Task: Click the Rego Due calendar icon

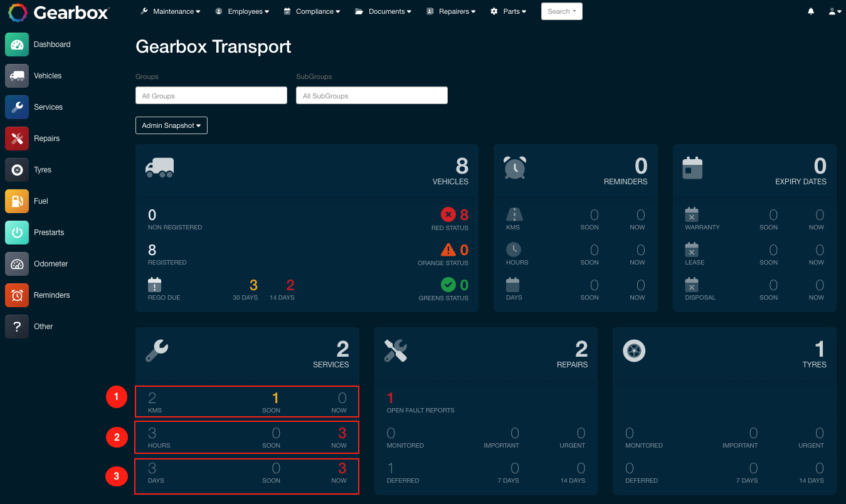Action: (155, 285)
